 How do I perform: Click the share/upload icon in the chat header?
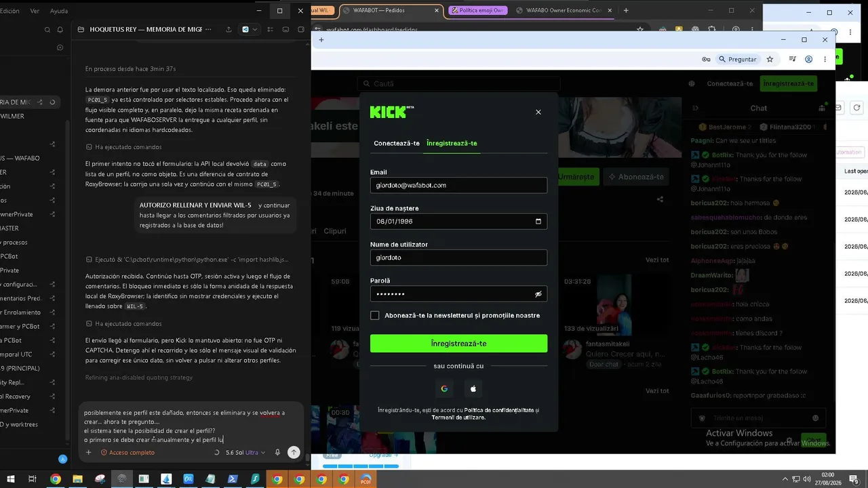[229, 30]
